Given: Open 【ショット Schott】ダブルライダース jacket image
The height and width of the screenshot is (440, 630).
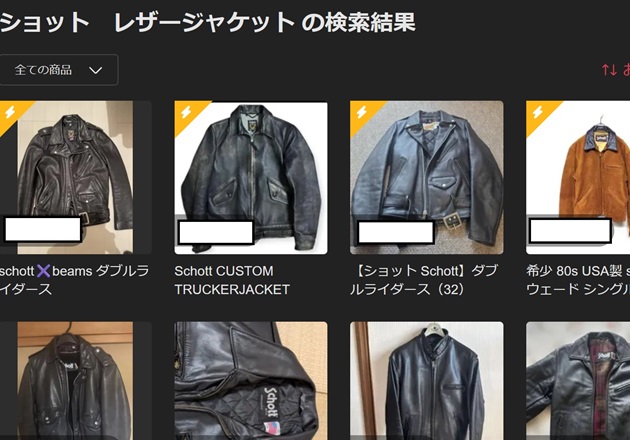Looking at the screenshot, I should pos(426,178).
